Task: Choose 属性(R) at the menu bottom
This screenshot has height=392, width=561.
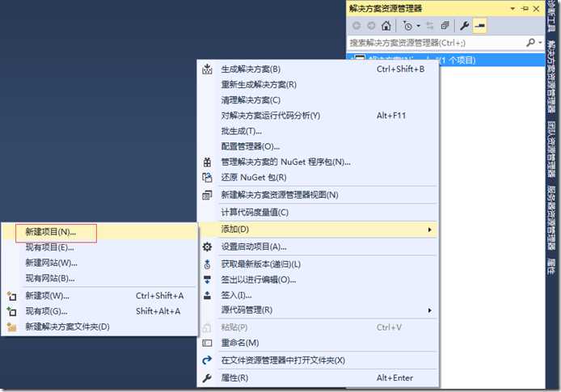Action: 318,377
